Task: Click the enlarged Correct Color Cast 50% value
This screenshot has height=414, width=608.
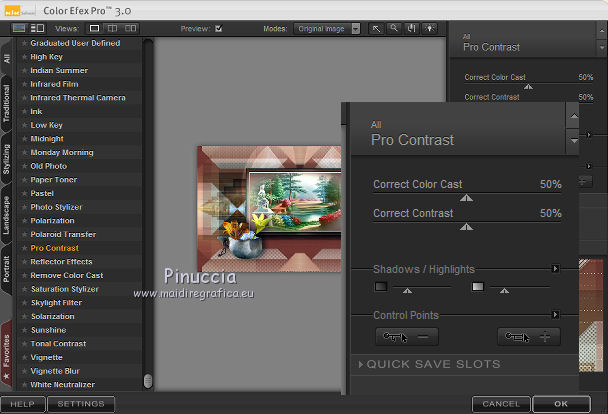Action: click(551, 184)
